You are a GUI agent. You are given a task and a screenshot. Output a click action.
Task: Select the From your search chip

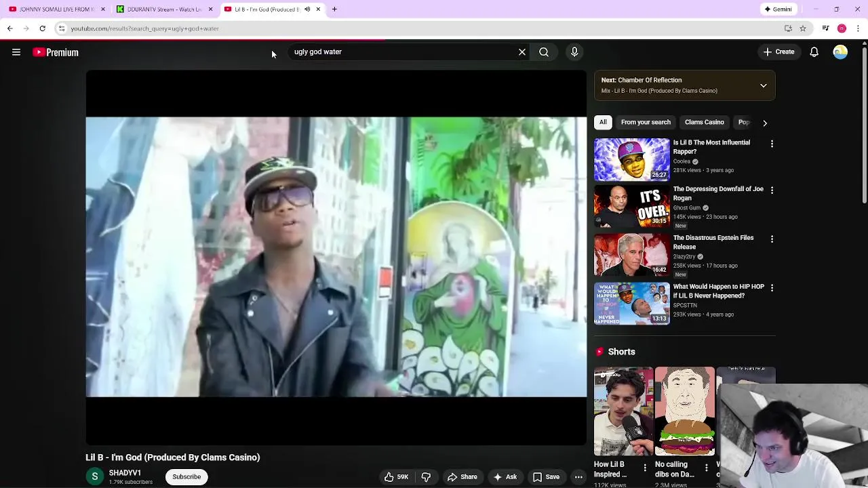(646, 122)
